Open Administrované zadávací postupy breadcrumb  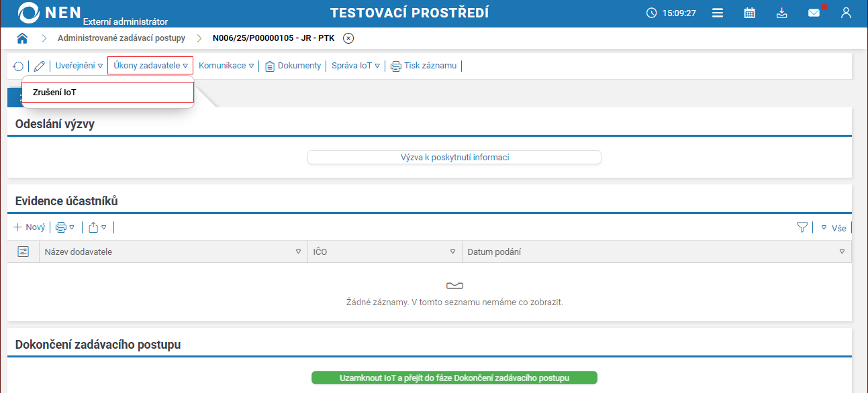point(122,38)
